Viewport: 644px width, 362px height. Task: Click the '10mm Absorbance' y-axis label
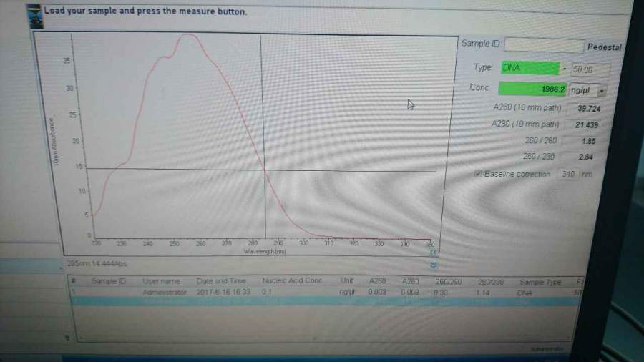click(x=54, y=142)
